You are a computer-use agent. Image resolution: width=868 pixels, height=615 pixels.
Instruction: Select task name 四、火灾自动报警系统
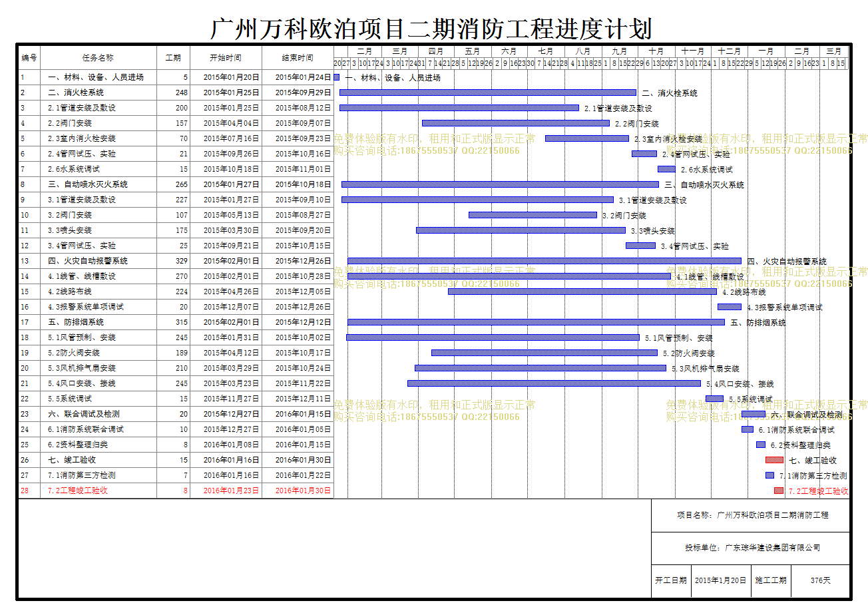(87, 261)
